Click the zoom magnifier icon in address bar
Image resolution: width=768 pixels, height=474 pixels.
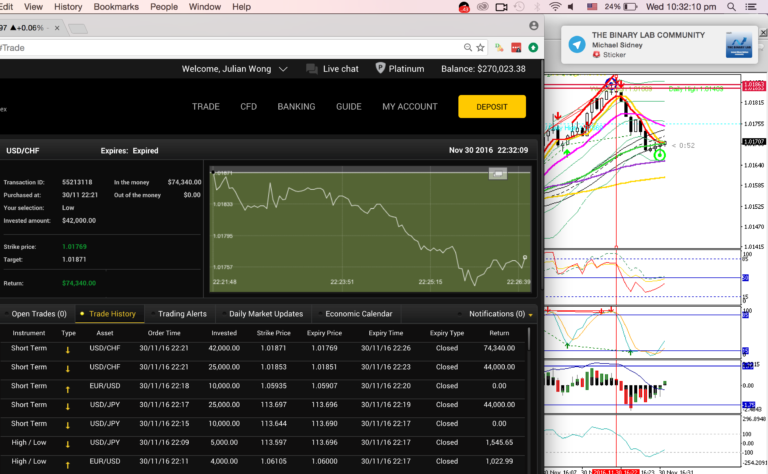468,47
